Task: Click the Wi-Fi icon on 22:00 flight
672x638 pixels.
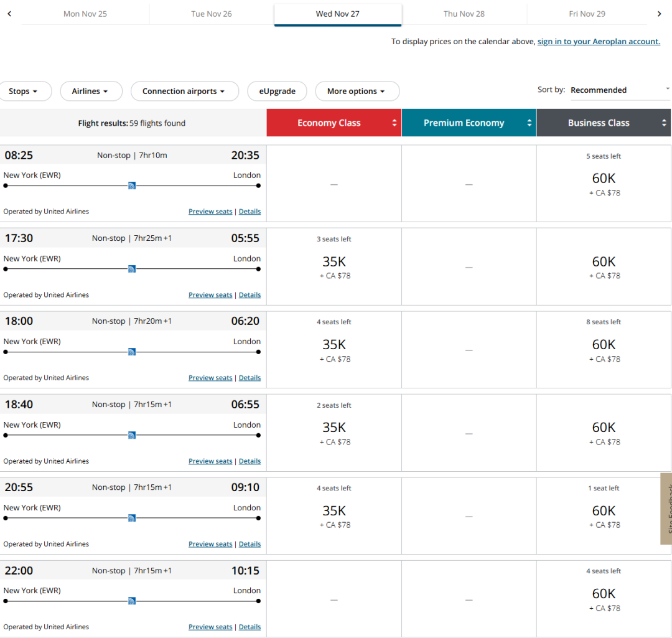Action: click(x=132, y=601)
